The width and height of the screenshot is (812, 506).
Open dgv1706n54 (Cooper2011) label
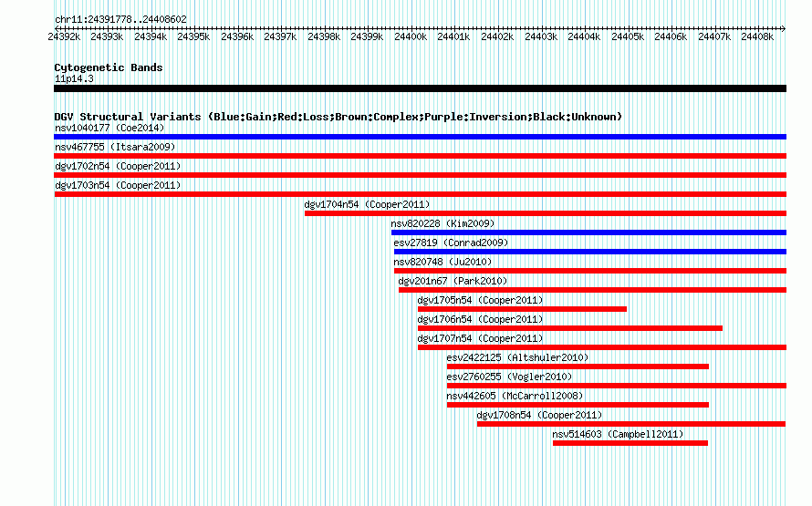(480, 319)
